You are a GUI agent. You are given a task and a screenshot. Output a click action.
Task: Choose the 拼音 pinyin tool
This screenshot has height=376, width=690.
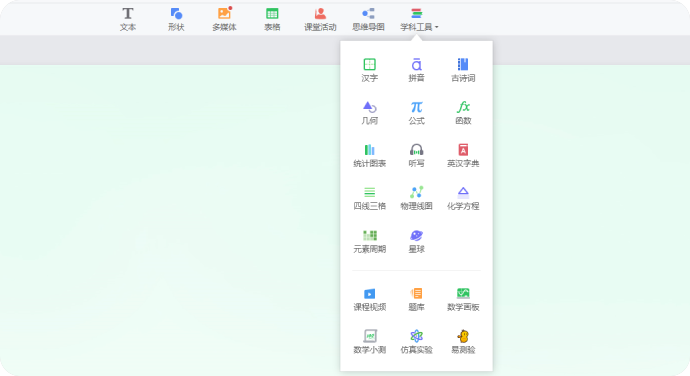pyautogui.click(x=416, y=70)
